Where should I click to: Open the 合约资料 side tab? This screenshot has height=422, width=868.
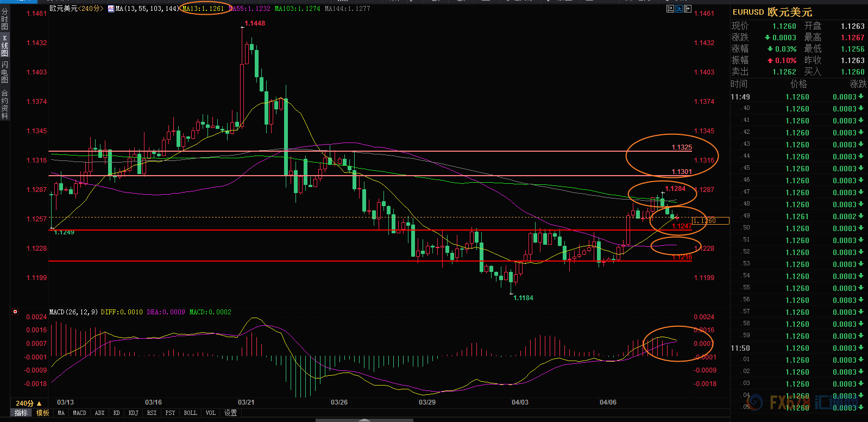4,104
